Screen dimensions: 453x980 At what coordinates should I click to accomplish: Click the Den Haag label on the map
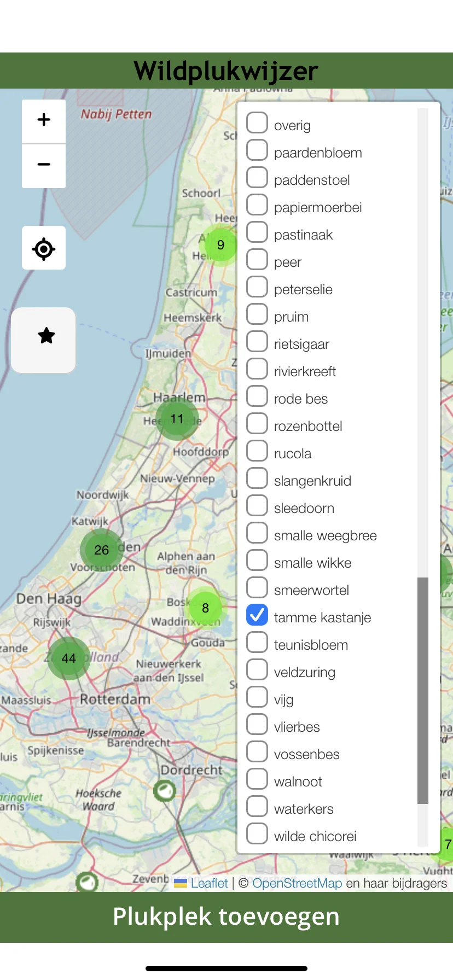coord(49,599)
